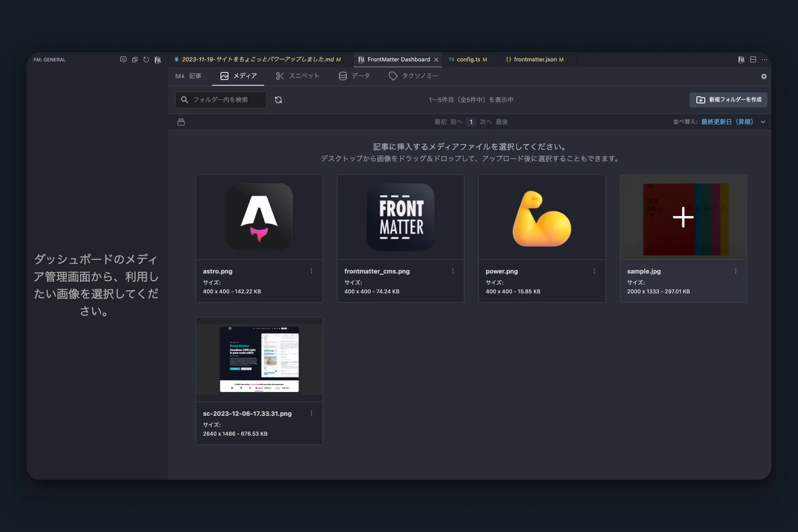Select the sc-2023-12-06-17.33.31.png screenshot thumbnail
Viewport: 798px width, 532px height.
point(259,359)
